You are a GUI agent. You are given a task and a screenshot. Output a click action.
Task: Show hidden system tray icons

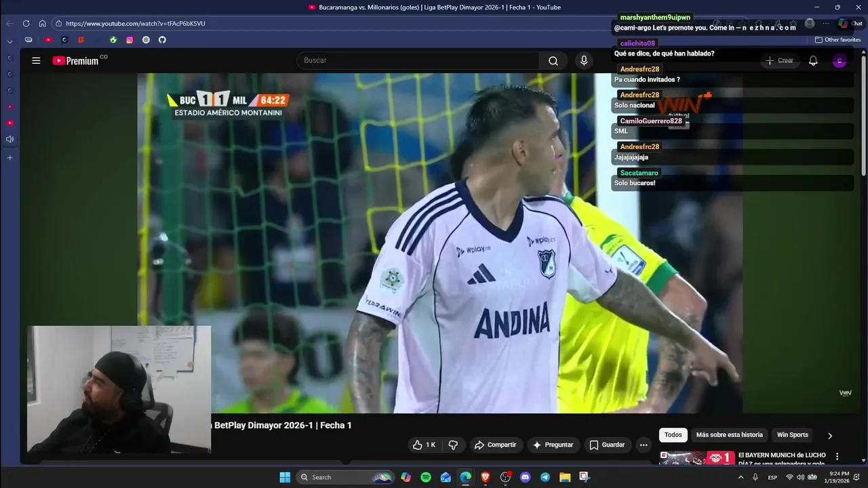click(741, 477)
